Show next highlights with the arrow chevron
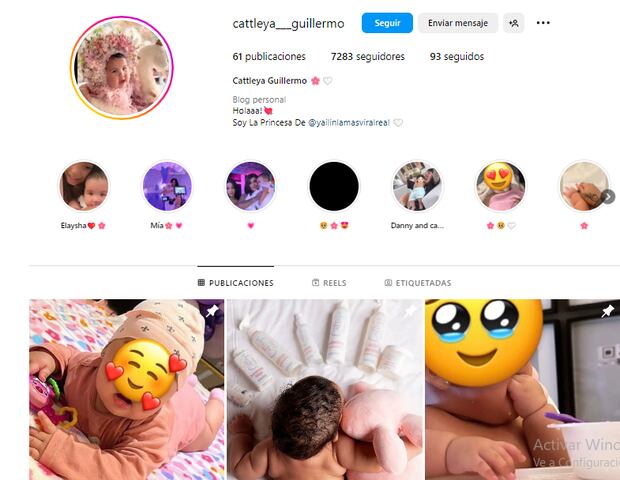620x480 pixels. tap(608, 197)
